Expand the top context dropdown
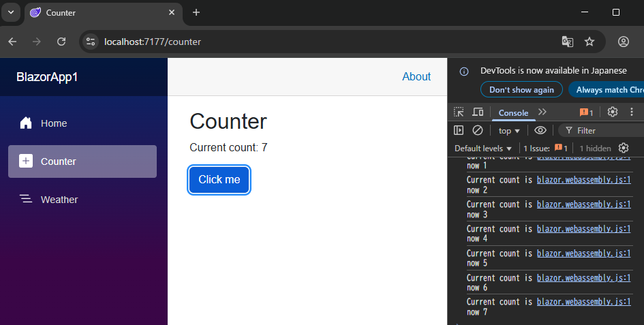This screenshot has width=644, height=325. coord(509,130)
